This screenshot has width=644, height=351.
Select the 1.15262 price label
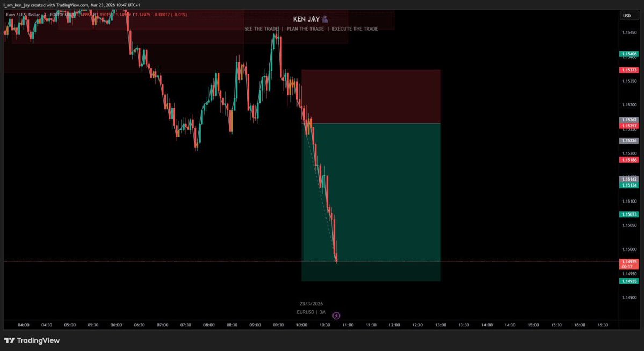pos(629,119)
